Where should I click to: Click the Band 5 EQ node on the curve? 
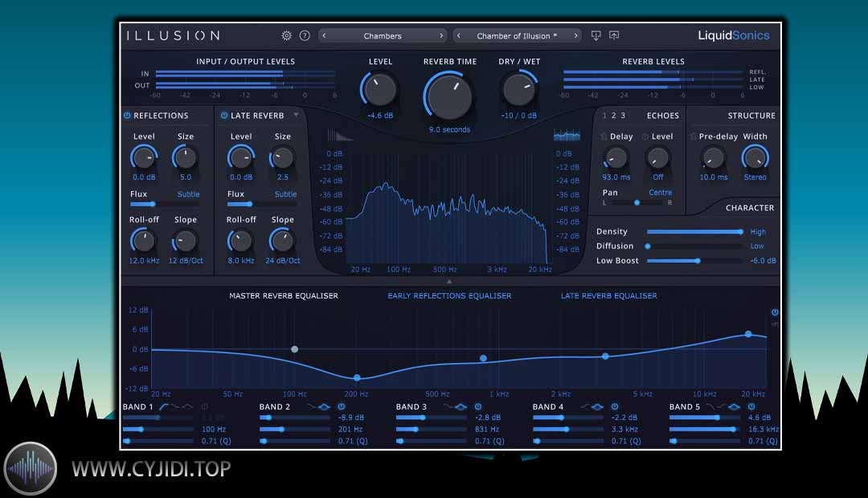tap(748, 334)
